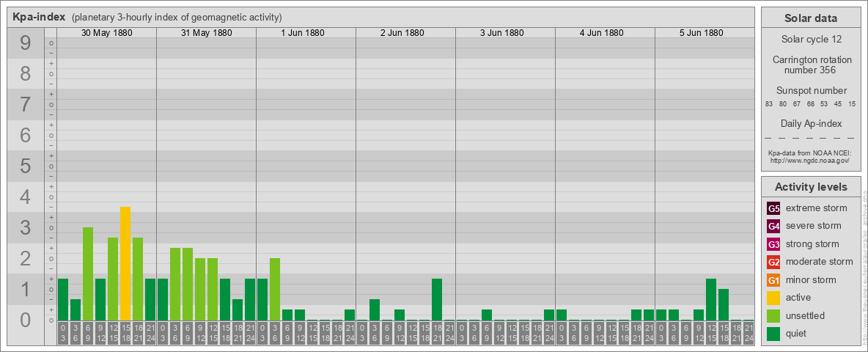
Task: Click the G5 extreme storm legend badge
Action: [x=773, y=209]
